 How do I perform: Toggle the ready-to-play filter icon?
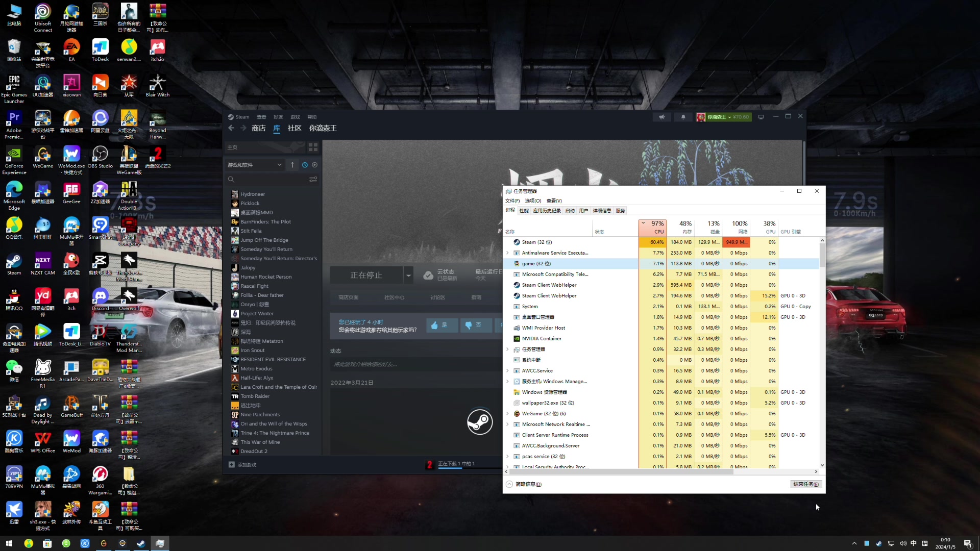[314, 165]
